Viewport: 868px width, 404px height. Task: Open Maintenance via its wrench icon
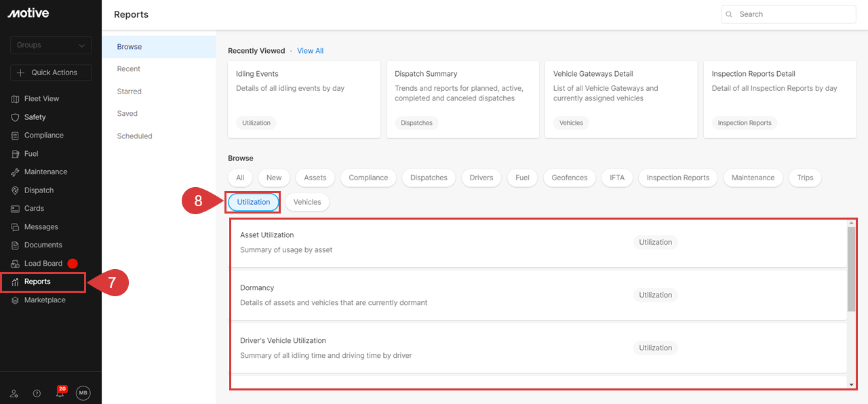click(x=15, y=172)
